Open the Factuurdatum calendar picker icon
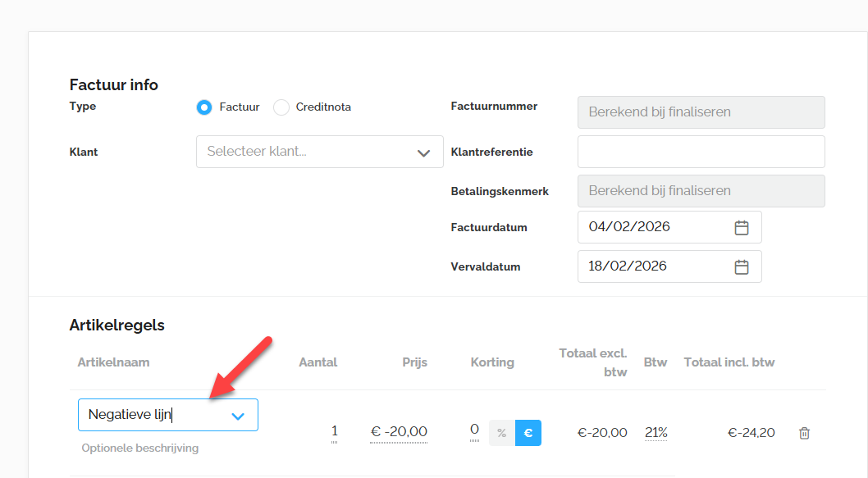The image size is (868, 478). [742, 227]
